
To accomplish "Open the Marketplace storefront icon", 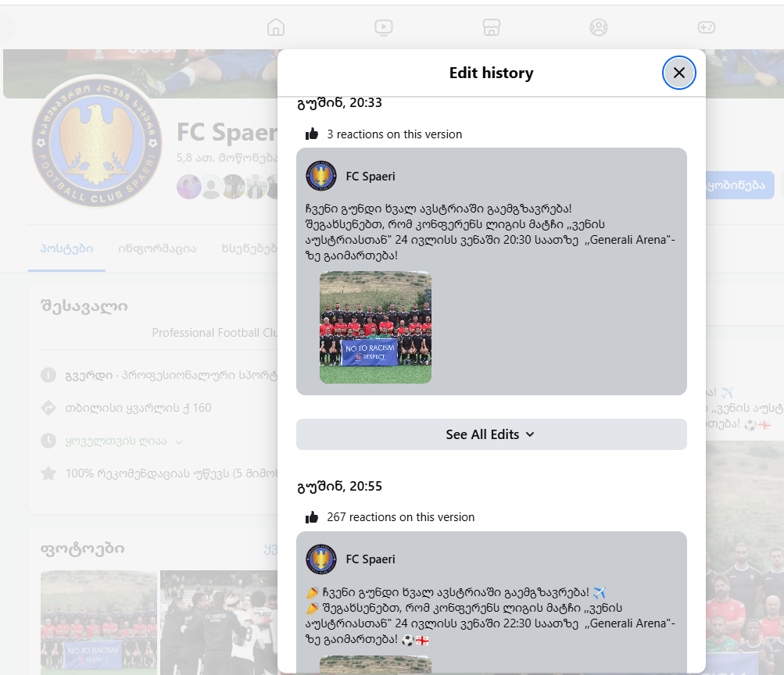I will pyautogui.click(x=492, y=27).
